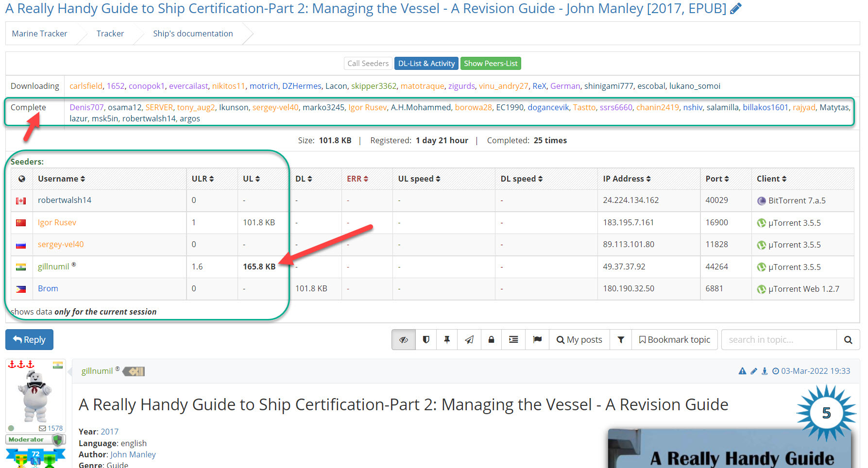Click the flag icon in topic toolbar
This screenshot has width=868, height=468.
coord(537,340)
